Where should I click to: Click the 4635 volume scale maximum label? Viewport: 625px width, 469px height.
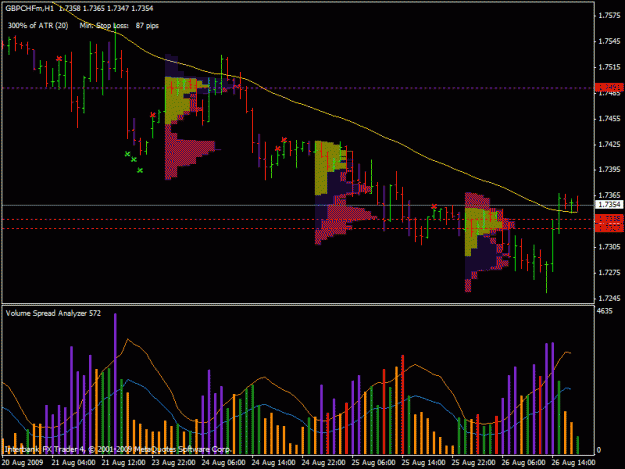pos(605,311)
